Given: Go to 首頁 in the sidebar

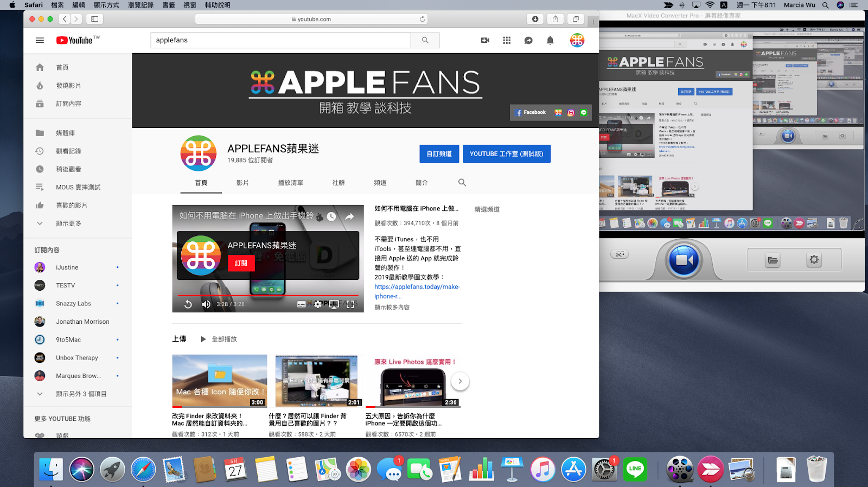Looking at the screenshot, I should [x=78, y=68].
